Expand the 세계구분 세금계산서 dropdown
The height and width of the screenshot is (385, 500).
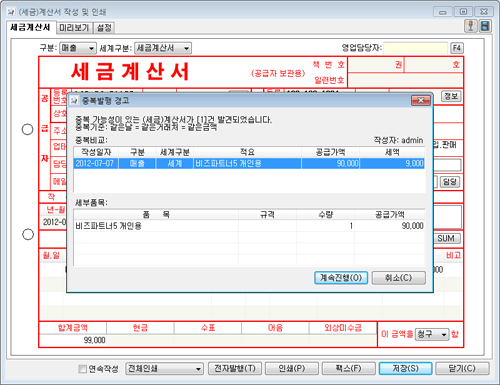click(163, 48)
